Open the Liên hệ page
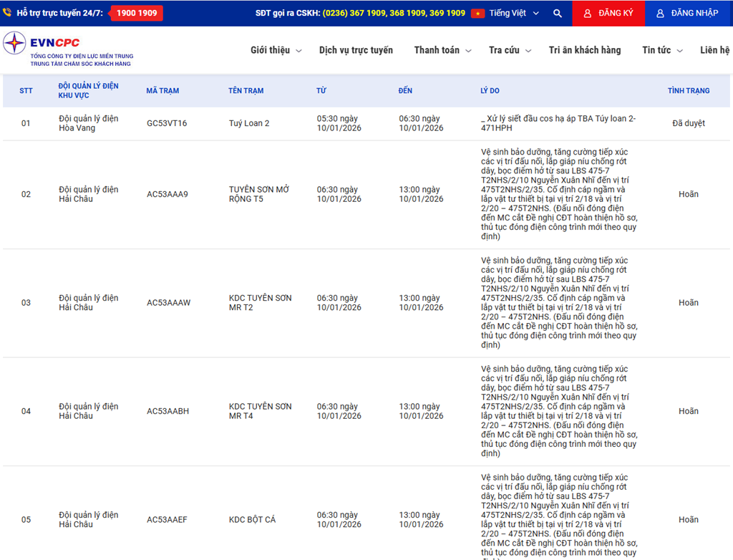733x560 pixels. [x=714, y=50]
